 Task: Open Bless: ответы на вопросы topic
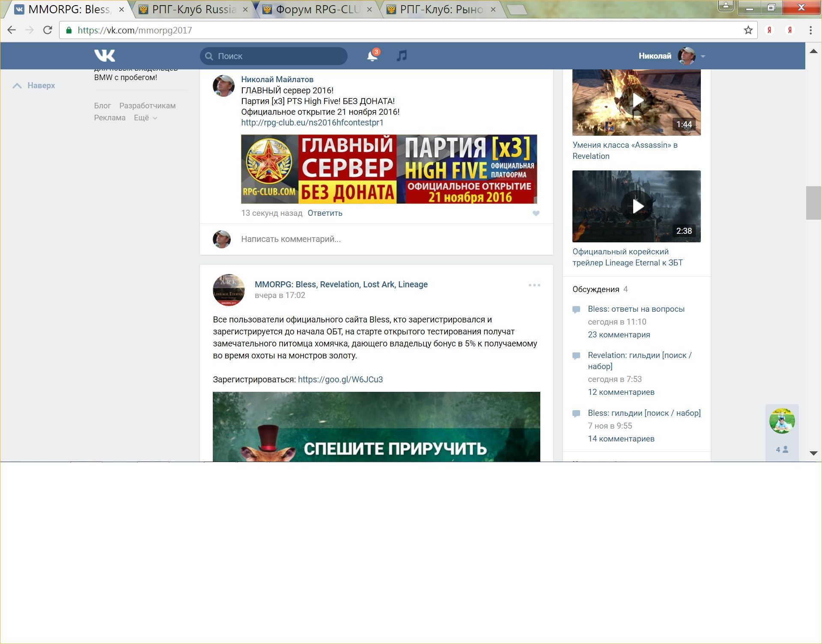[636, 309]
